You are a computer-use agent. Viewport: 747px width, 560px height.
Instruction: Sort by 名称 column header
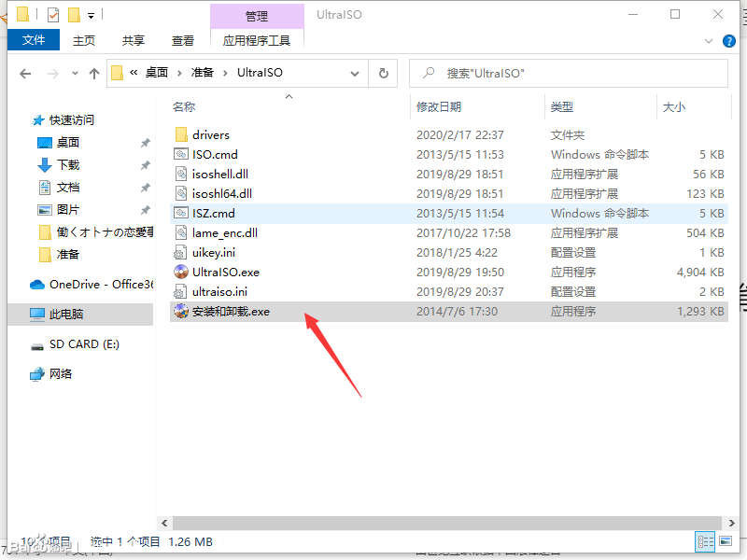[x=289, y=107]
